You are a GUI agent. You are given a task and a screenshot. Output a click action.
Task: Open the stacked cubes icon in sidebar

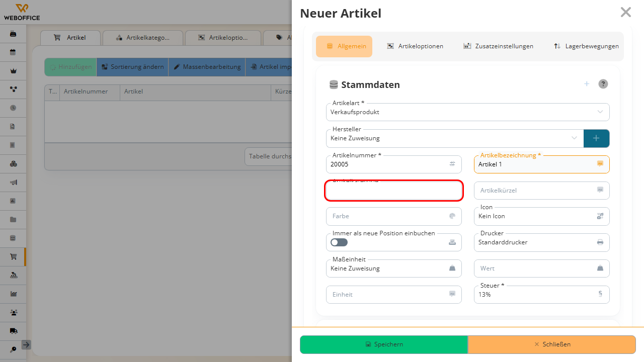[13, 164]
